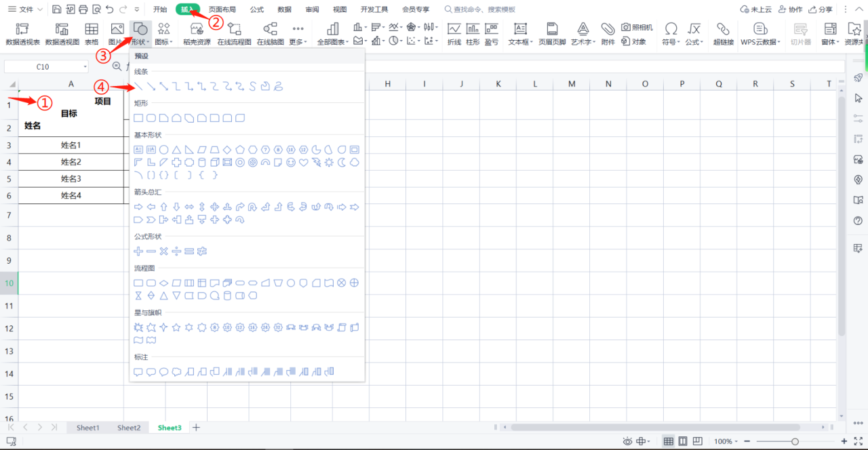Select the division sign formula shape
The image size is (868, 450).
[x=176, y=251]
